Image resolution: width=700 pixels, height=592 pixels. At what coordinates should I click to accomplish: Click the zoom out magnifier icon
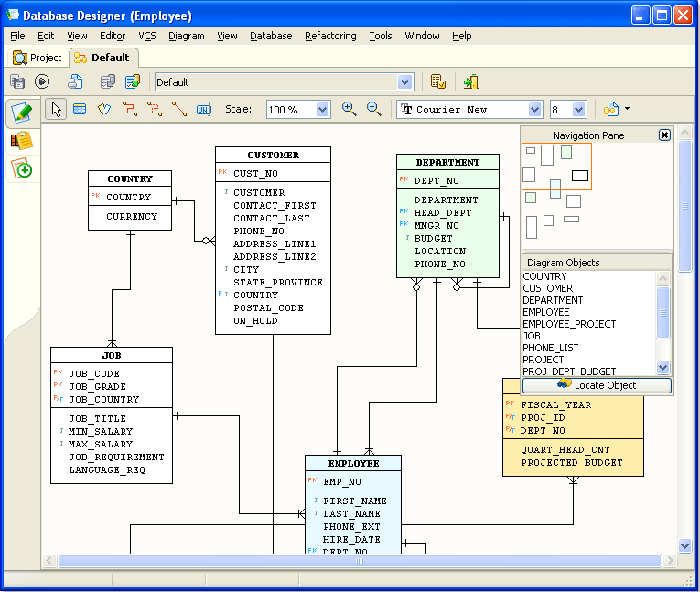[x=374, y=109]
